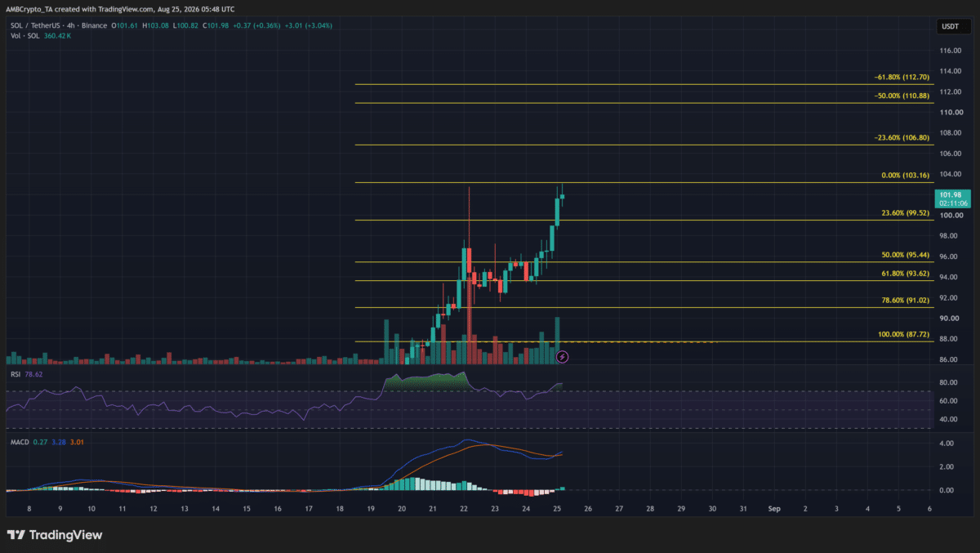Click the MACD line value 3.28
Image resolution: width=980 pixels, height=553 pixels.
59,444
